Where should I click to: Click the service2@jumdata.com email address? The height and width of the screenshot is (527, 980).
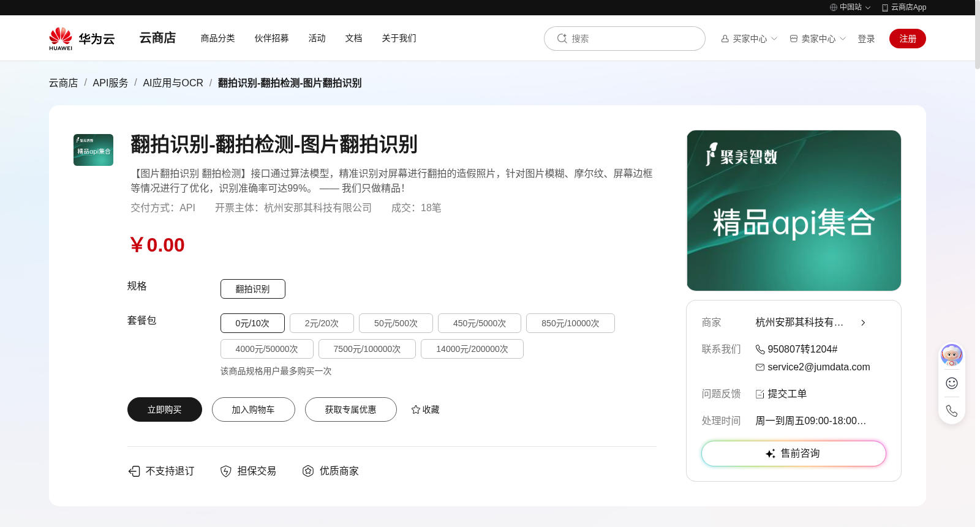819,367
